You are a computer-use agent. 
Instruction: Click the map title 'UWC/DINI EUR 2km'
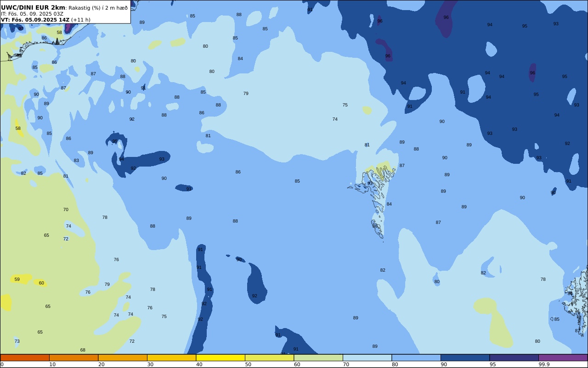point(33,8)
